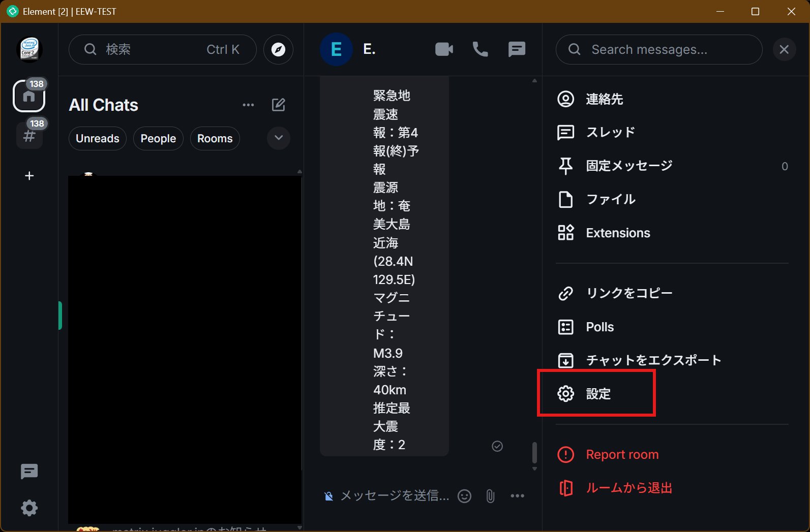Open Extensions panel
The image size is (810, 532).
pyautogui.click(x=672, y=233)
